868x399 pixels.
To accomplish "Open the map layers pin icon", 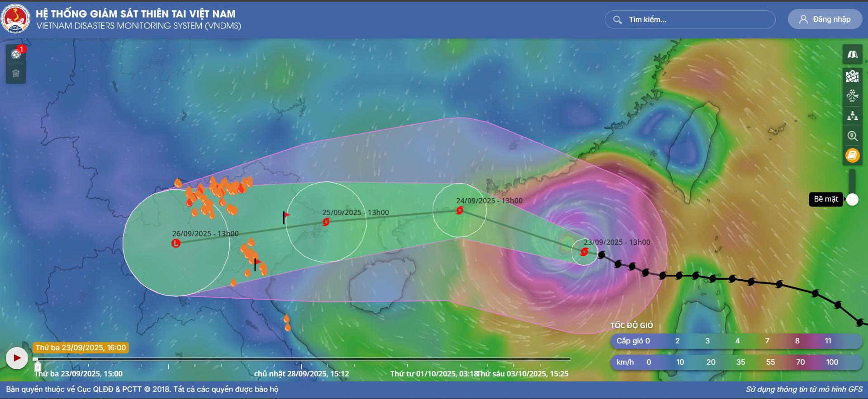I will pyautogui.click(x=852, y=76).
